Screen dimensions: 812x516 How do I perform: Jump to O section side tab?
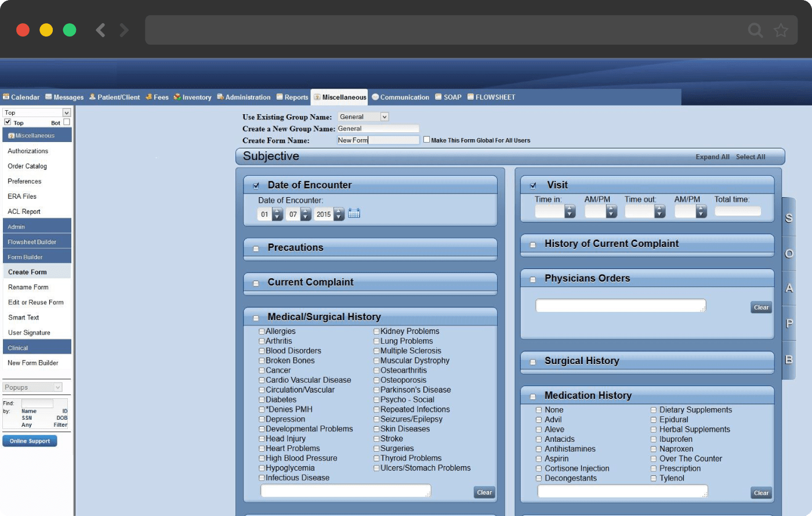pyautogui.click(x=789, y=254)
